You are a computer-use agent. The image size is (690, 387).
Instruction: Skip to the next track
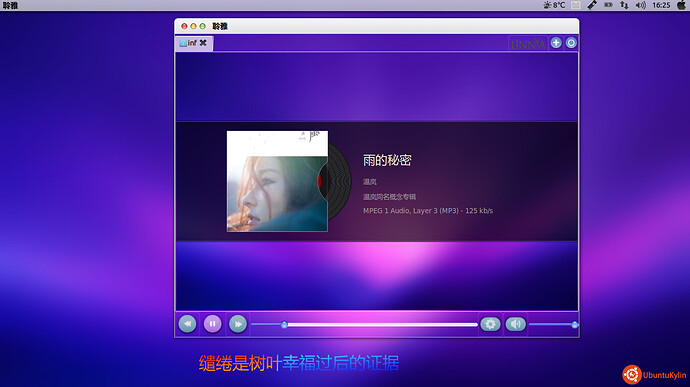point(238,324)
